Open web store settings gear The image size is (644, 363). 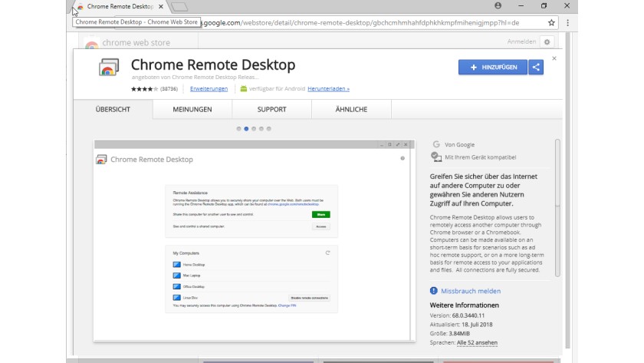click(547, 42)
